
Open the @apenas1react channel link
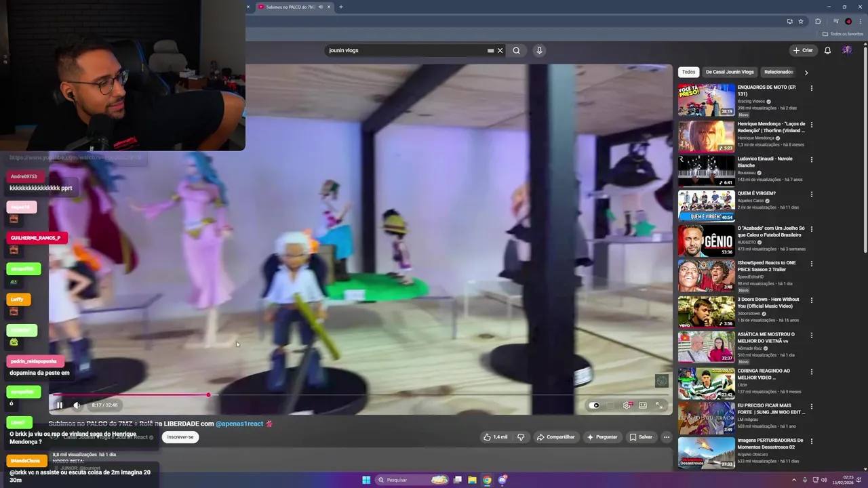[x=239, y=424]
